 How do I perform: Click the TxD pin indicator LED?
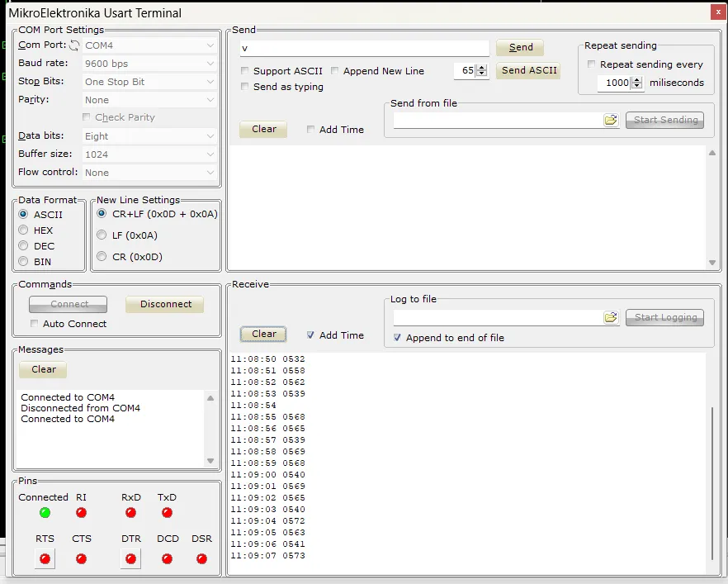coord(167,512)
